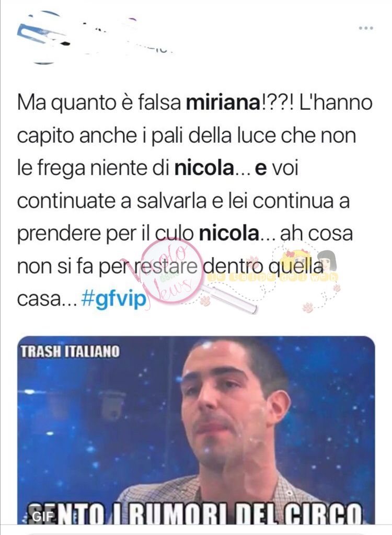Click the bold 'e' before voi

[x=261, y=169]
